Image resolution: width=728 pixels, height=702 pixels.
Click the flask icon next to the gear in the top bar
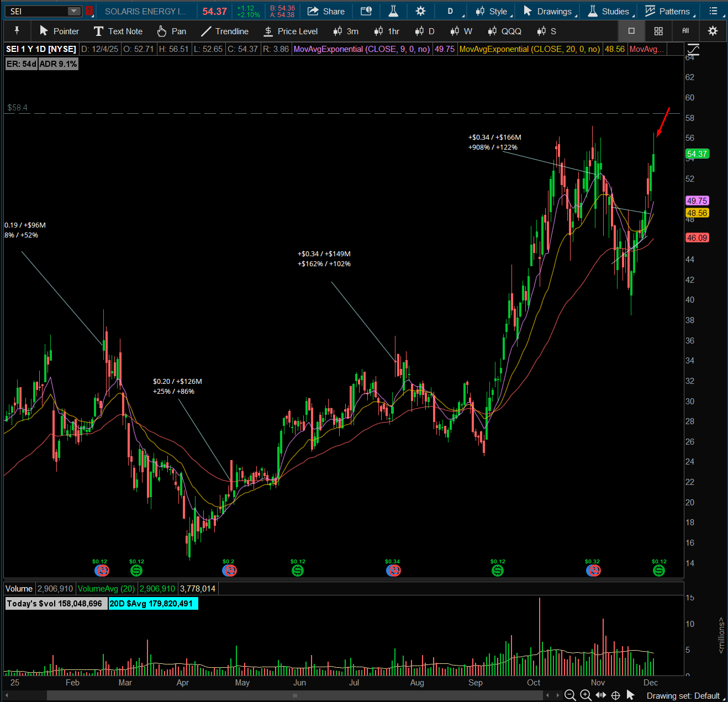[x=393, y=11]
